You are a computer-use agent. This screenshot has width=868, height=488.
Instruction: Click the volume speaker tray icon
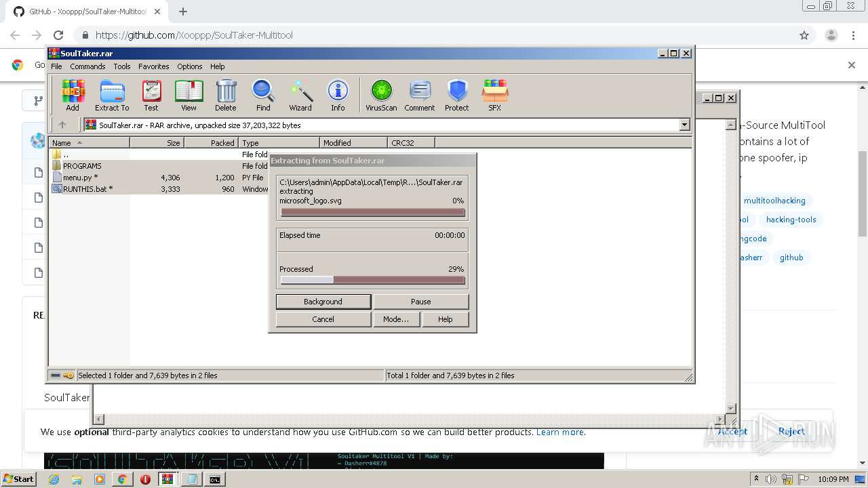(x=772, y=479)
